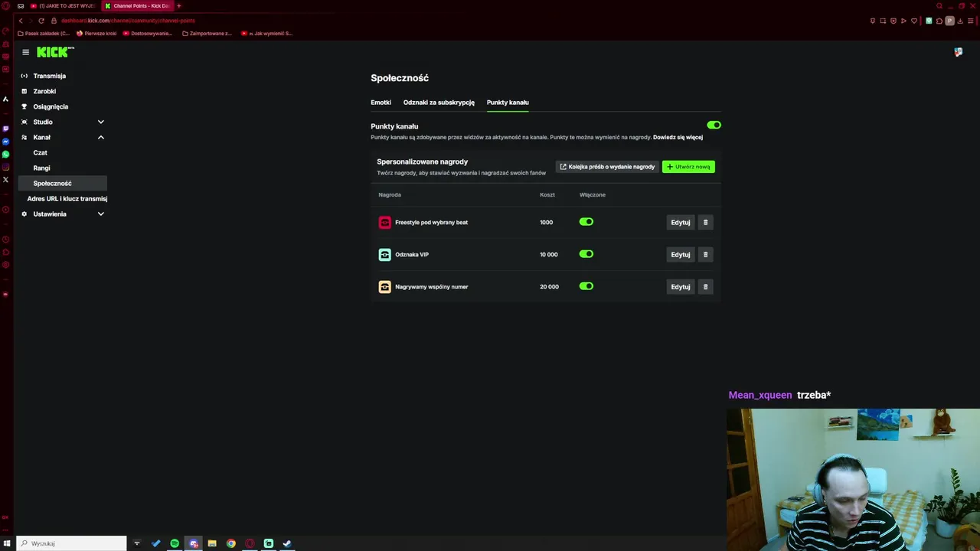Open Discord from the taskbar
The width and height of the screenshot is (980, 551).
tap(193, 543)
